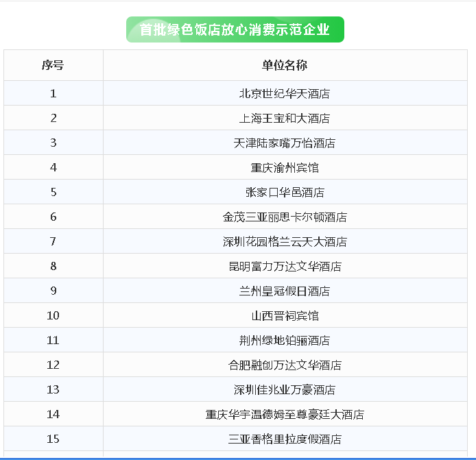Image resolution: width=476 pixels, height=460 pixels.
Task: Click serial number 13 in 深圳佳兆业万豪酒店 row
Action: [53, 390]
